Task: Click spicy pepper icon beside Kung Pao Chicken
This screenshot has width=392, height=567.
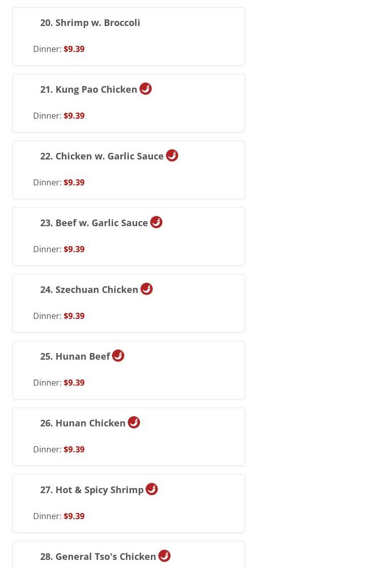Action: click(x=146, y=89)
